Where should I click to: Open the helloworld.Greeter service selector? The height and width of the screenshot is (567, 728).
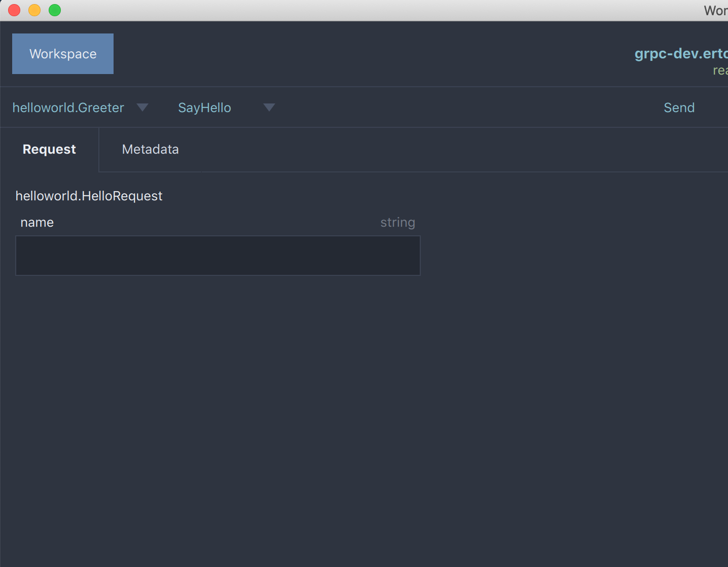point(68,108)
